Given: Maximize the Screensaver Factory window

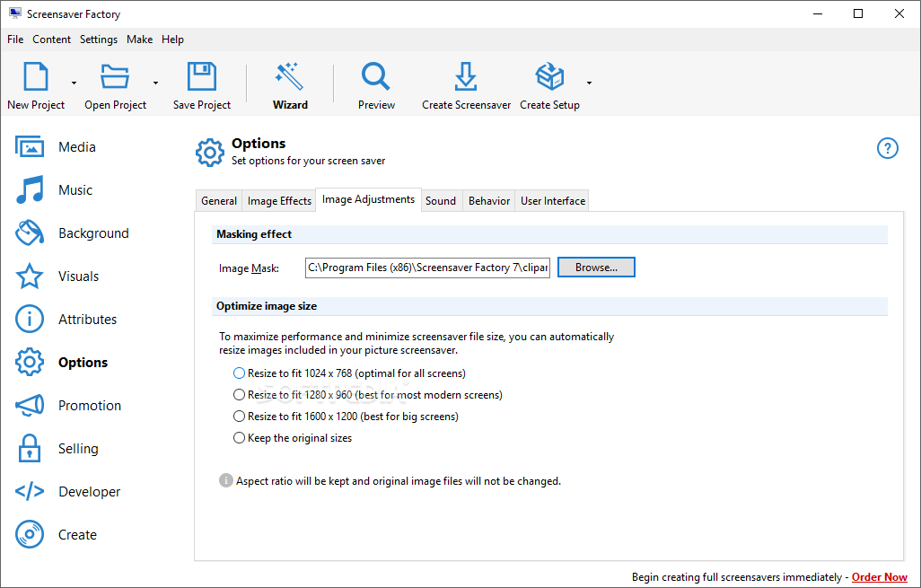Looking at the screenshot, I should point(858,13).
